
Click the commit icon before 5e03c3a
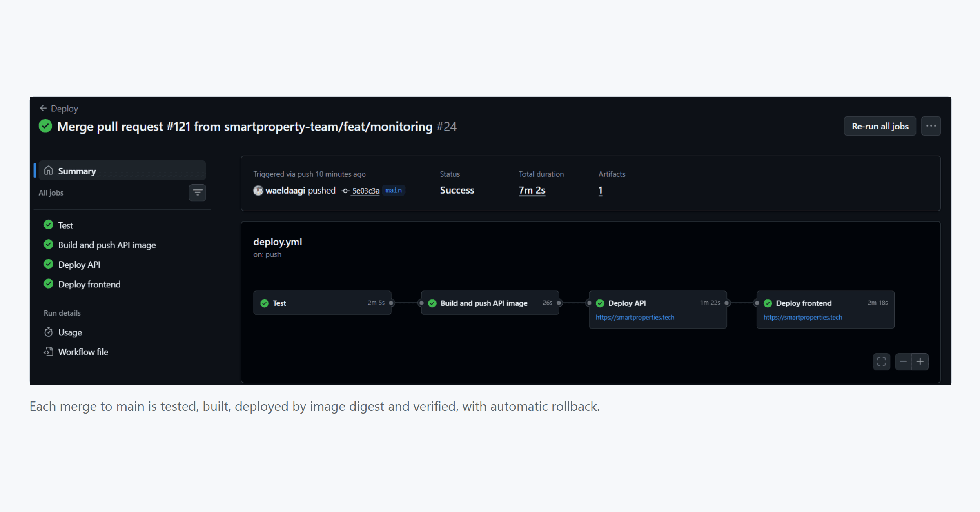[x=345, y=191]
